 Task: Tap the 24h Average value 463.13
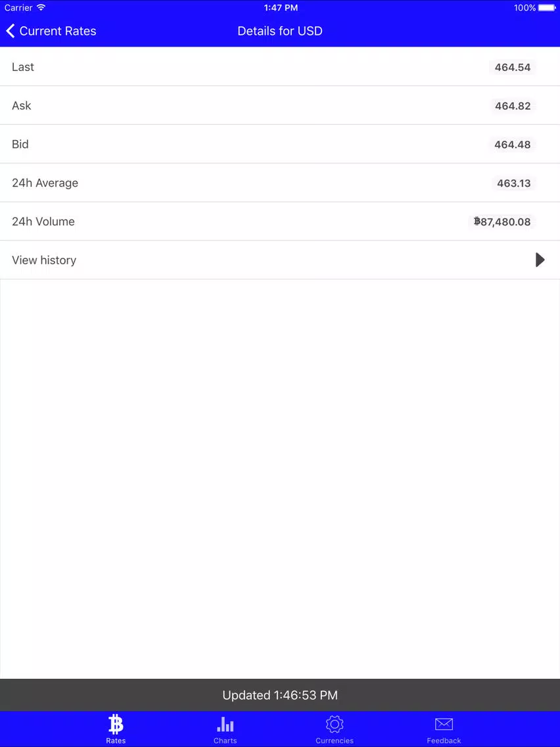(513, 183)
